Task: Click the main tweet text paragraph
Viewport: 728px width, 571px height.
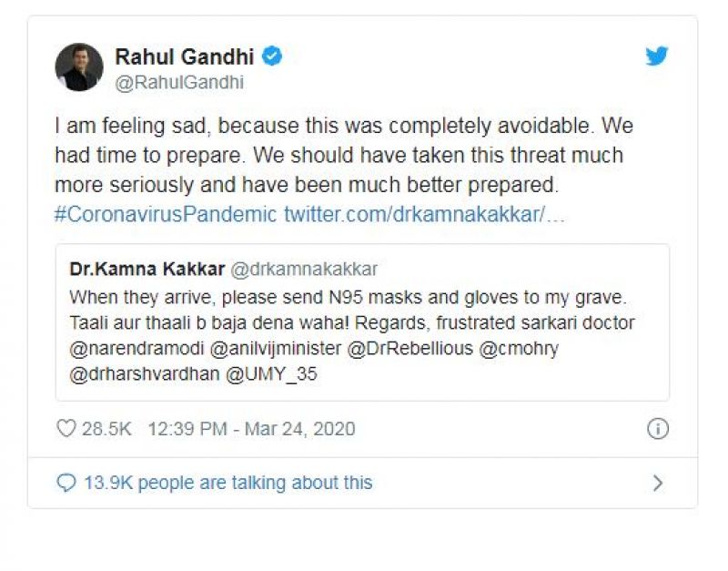Action: (338, 155)
